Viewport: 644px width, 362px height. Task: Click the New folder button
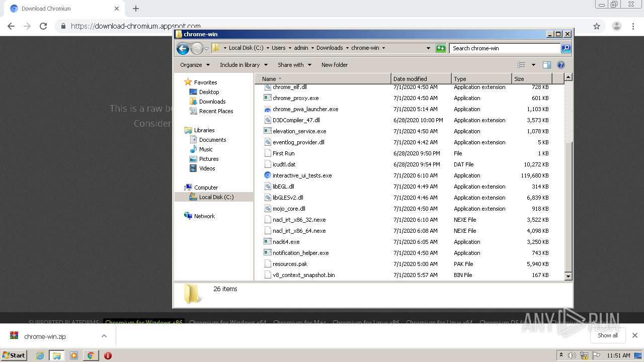(x=335, y=65)
